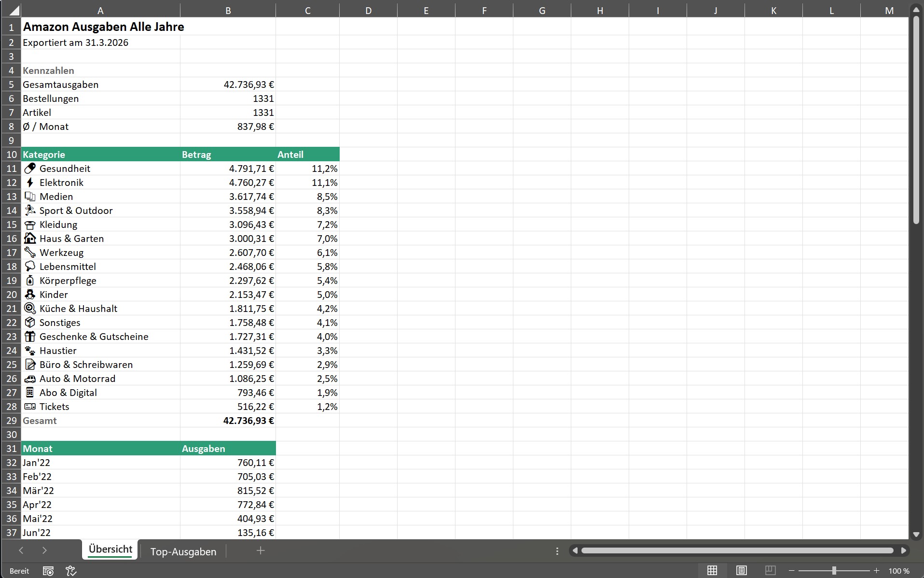This screenshot has height=578, width=924.
Task: Select the 'Ø / Monat' label cell
Action: [100, 127]
